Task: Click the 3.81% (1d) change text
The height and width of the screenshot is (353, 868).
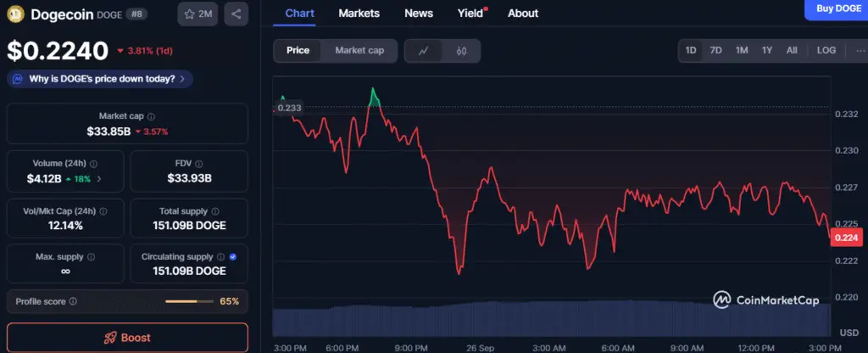Action: click(x=150, y=51)
